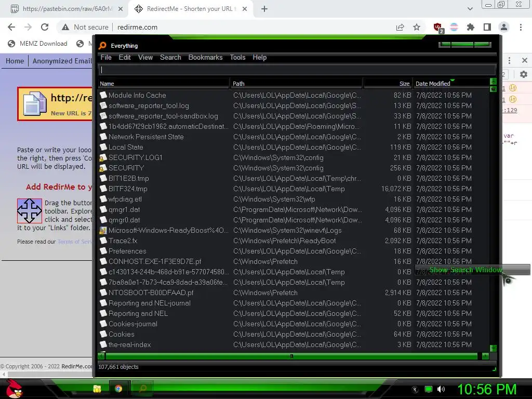Toggle the Chrome side panel icon
This screenshot has height=399, width=532.
pyautogui.click(x=487, y=27)
